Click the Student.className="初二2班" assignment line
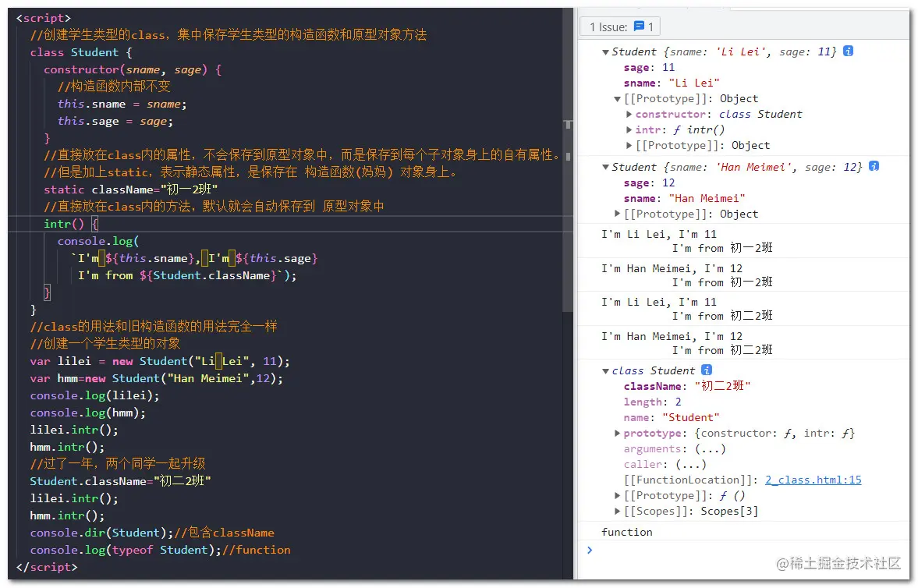This screenshot has width=918, height=588. [120, 481]
